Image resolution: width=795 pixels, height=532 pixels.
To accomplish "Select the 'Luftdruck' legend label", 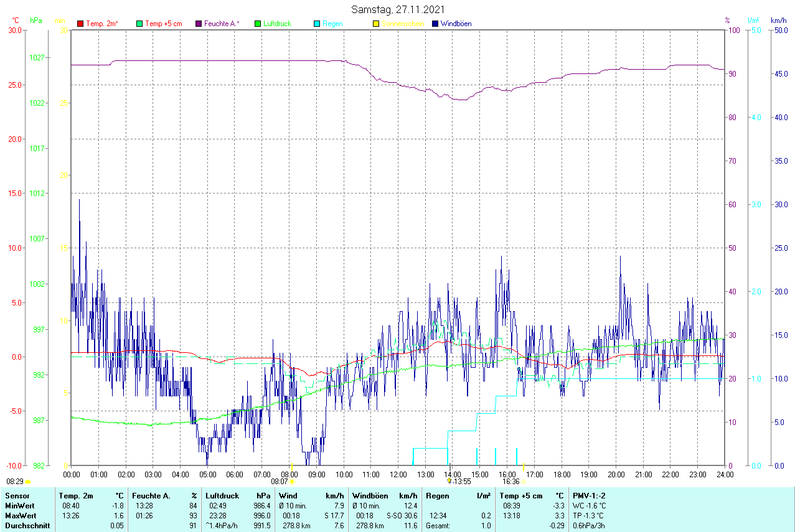I will click(277, 24).
